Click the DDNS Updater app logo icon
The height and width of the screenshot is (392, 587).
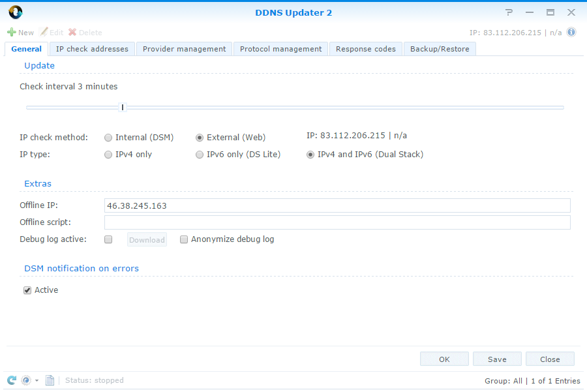(16, 12)
